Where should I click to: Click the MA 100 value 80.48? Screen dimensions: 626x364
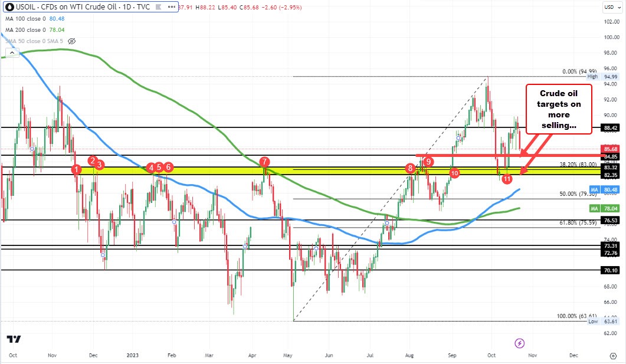pos(57,18)
